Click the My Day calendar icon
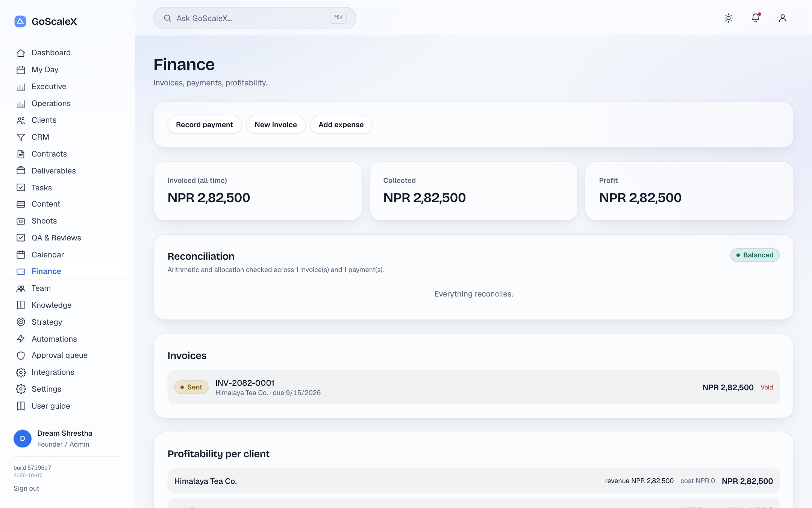 21,70
